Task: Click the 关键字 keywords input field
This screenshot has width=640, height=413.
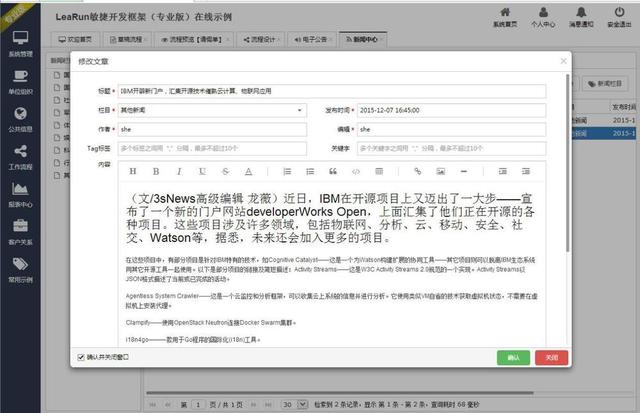Action: click(x=451, y=149)
